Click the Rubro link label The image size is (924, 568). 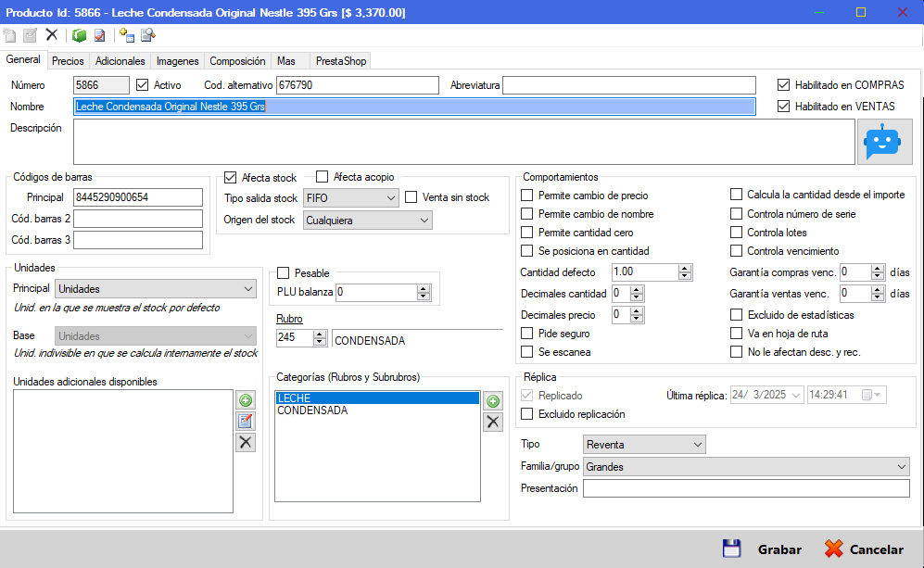coord(289,319)
